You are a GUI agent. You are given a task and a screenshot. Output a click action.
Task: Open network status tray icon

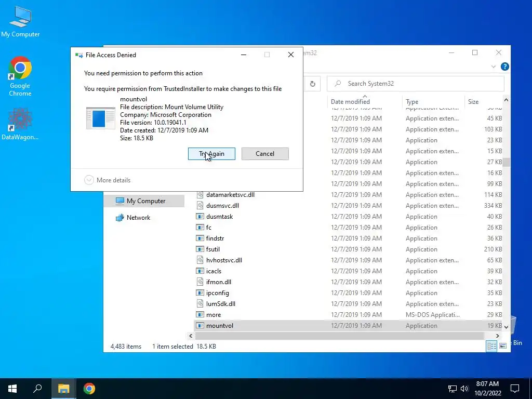453,389
